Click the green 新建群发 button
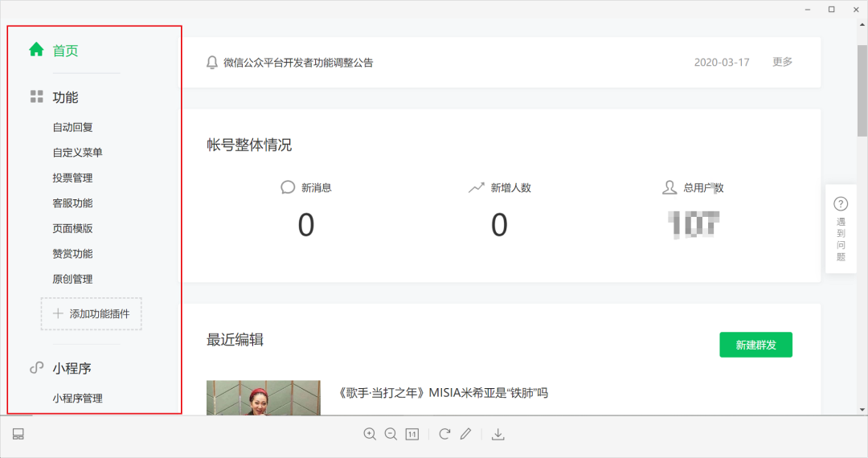The image size is (868, 458). (x=755, y=345)
